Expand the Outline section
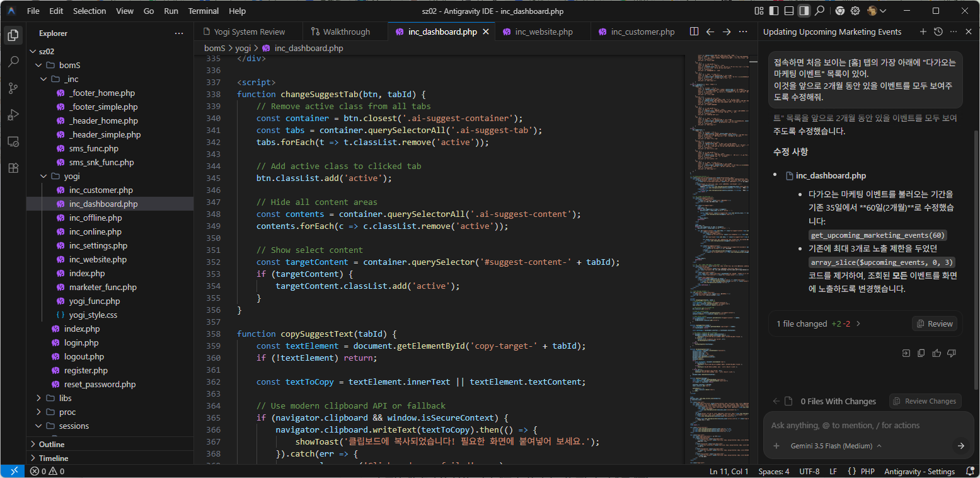The width and height of the screenshot is (980, 478). (x=110, y=444)
